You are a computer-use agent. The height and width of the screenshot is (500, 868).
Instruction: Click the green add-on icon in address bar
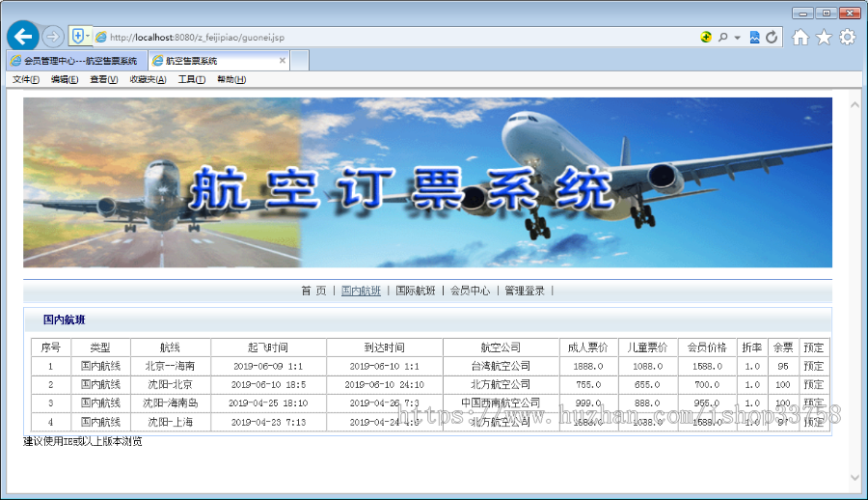click(x=706, y=37)
